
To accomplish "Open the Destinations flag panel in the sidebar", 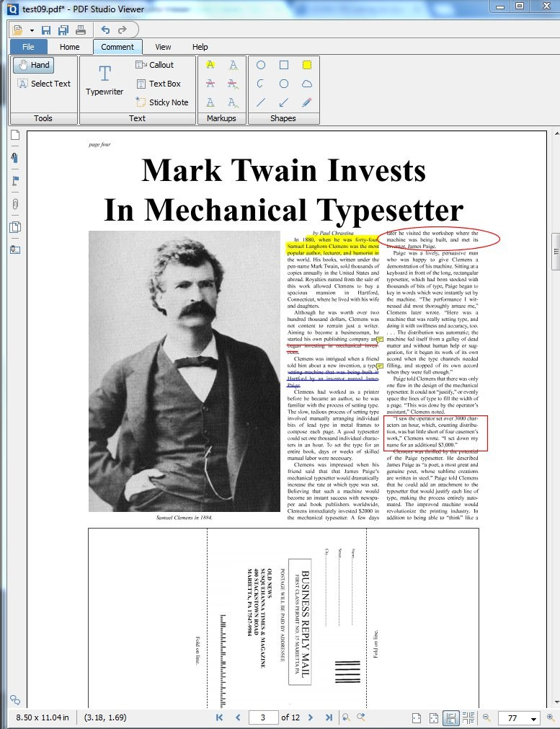I will (15, 181).
